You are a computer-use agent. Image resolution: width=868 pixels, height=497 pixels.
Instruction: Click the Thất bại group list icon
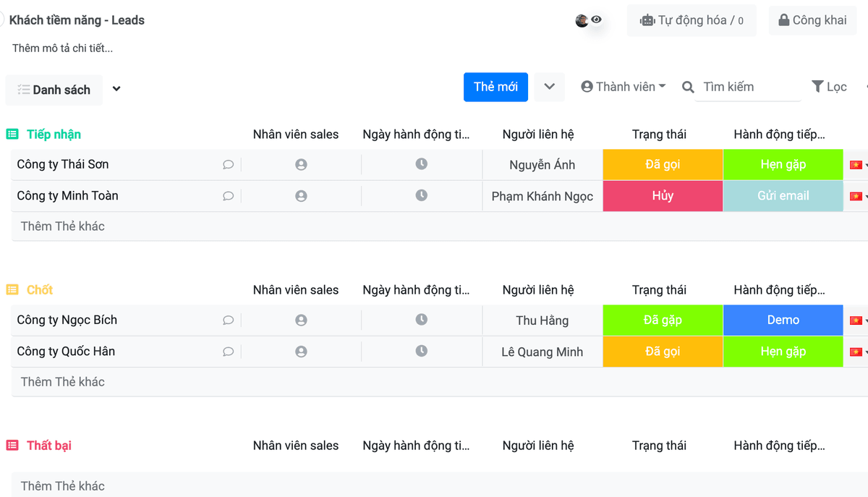click(x=12, y=446)
